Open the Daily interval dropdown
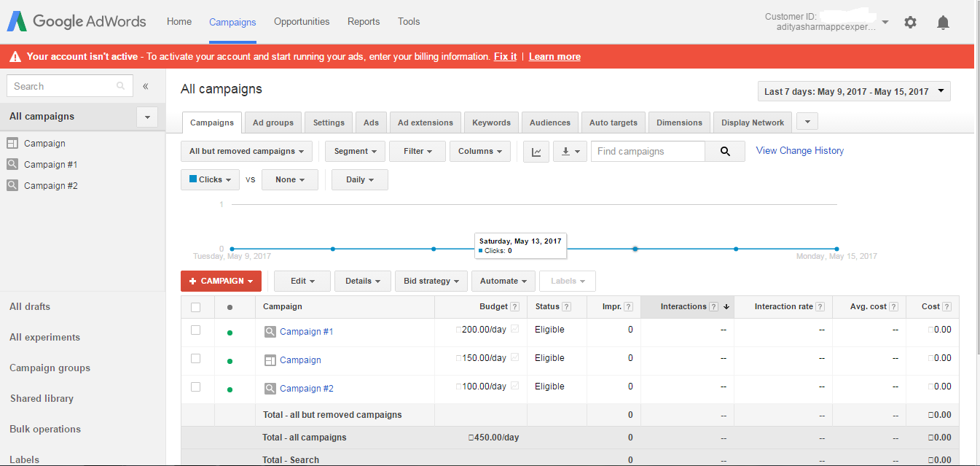 tap(360, 180)
